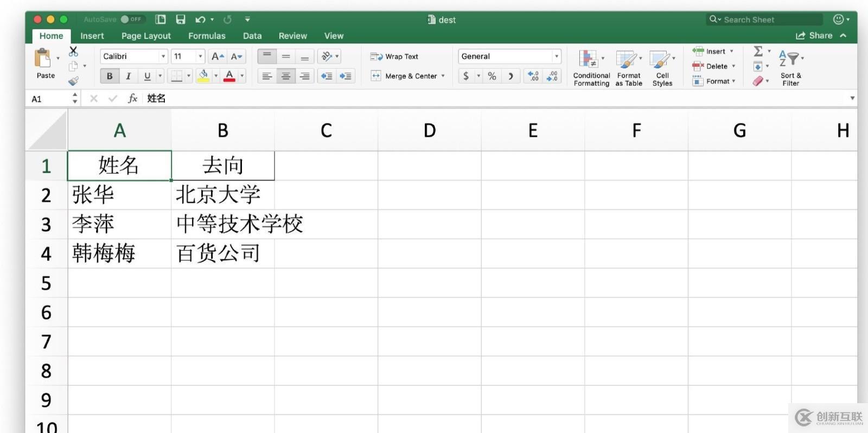868x433 pixels.
Task: Save the workbook with the floppy icon
Action: (x=181, y=20)
